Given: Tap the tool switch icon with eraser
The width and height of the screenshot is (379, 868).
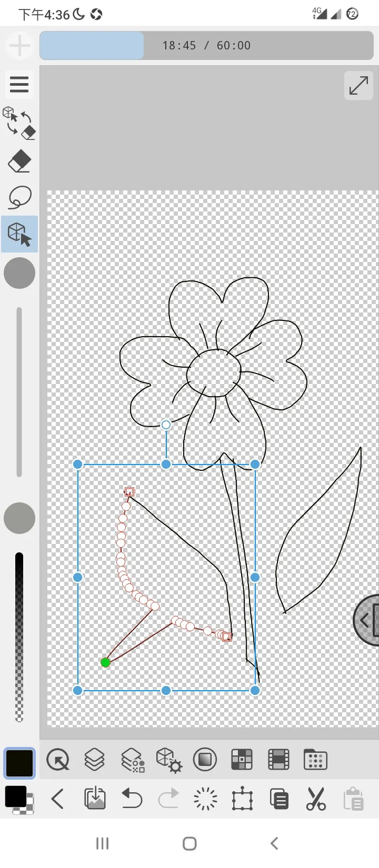Looking at the screenshot, I should click(19, 123).
